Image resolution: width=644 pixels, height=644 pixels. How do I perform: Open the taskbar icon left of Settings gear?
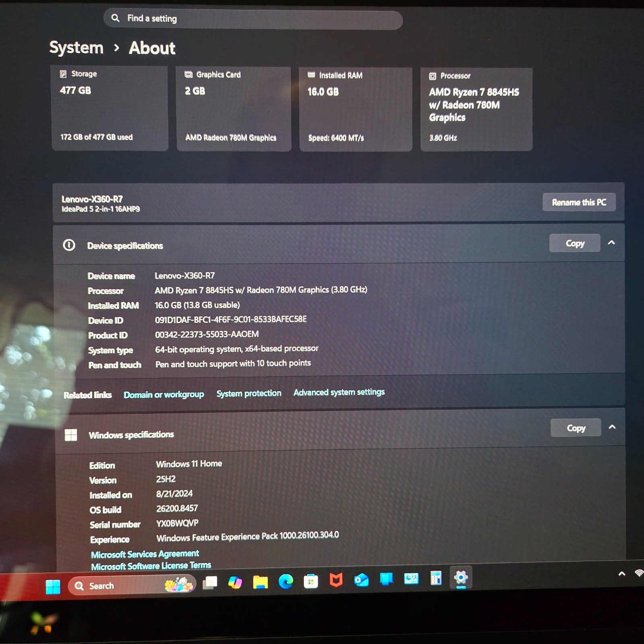[x=436, y=578]
